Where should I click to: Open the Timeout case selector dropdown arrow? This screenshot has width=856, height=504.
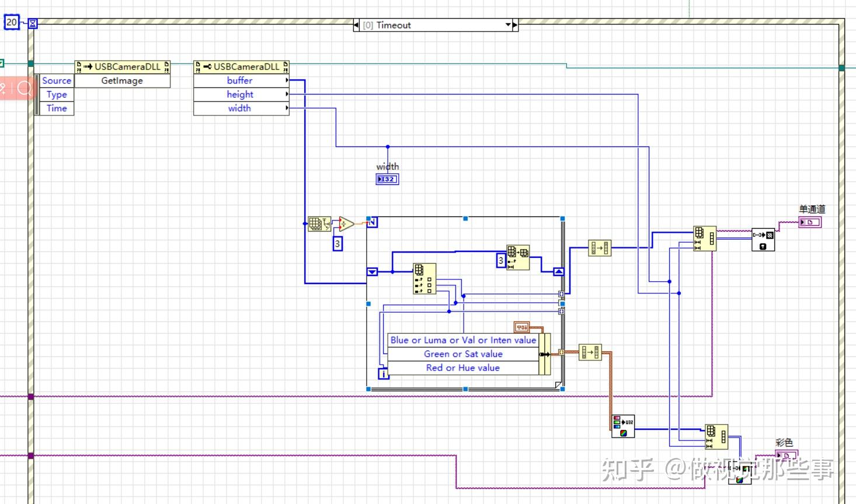pos(508,25)
